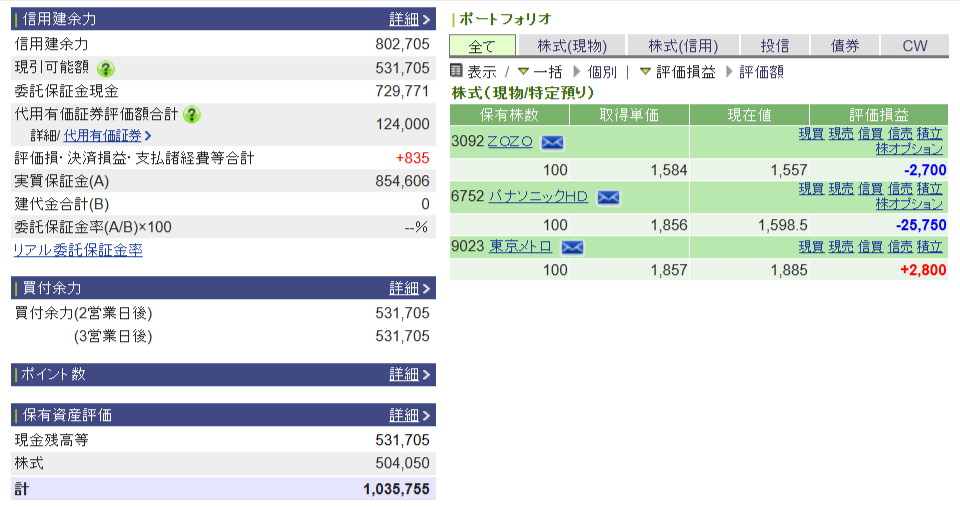Switch to 投信 tab
Image resolution: width=960 pixels, height=507 pixels.
[x=774, y=46]
